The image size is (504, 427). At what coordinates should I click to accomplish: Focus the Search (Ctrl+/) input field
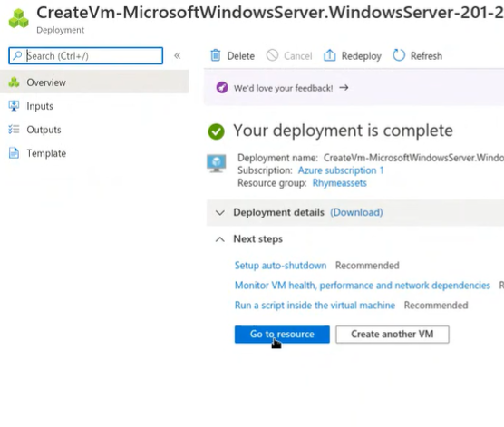point(86,55)
